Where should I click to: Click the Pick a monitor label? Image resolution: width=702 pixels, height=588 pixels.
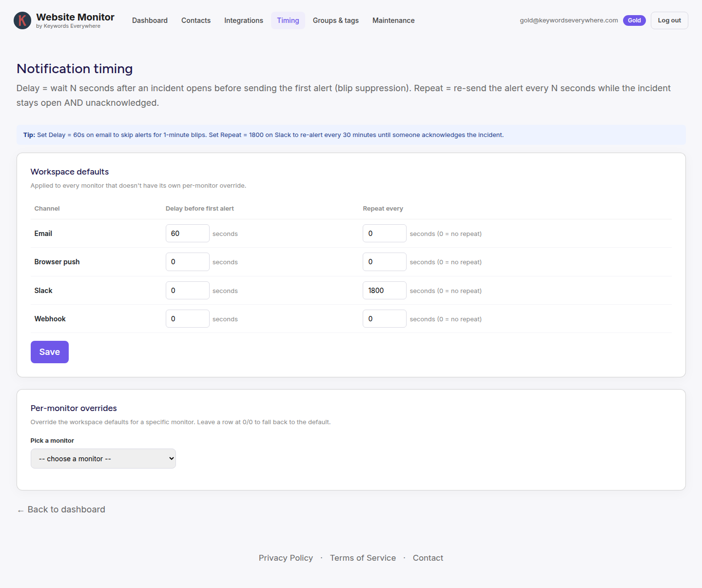pos(52,441)
